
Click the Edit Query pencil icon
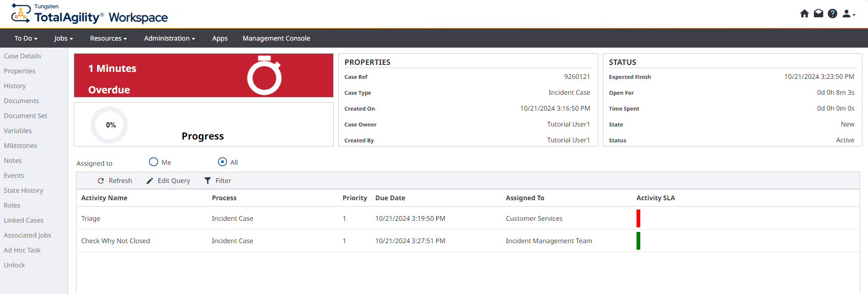point(150,181)
